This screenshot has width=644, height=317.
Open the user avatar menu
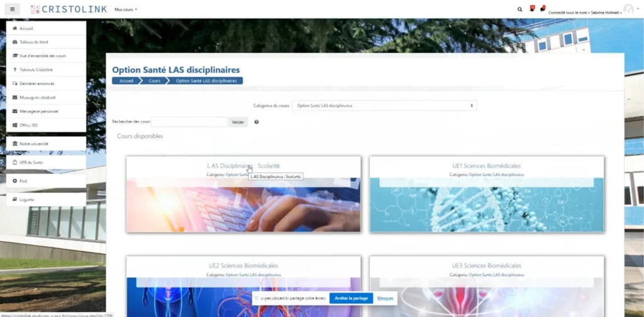(x=628, y=9)
